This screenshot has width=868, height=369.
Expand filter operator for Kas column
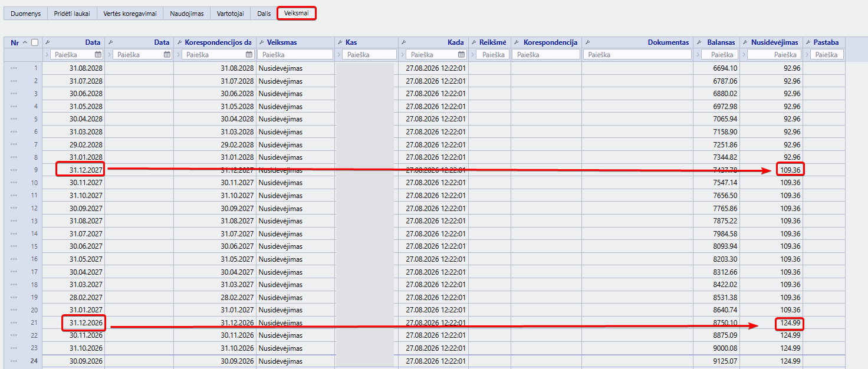pos(339,54)
